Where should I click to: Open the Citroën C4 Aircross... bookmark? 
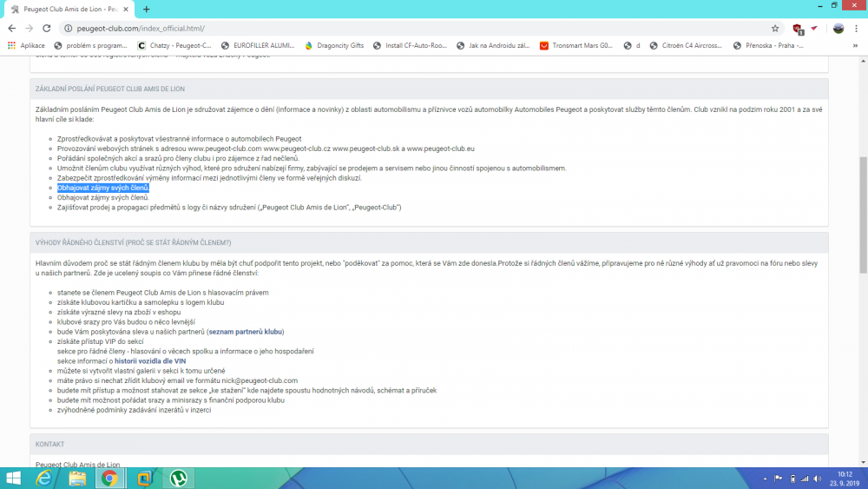(686, 45)
